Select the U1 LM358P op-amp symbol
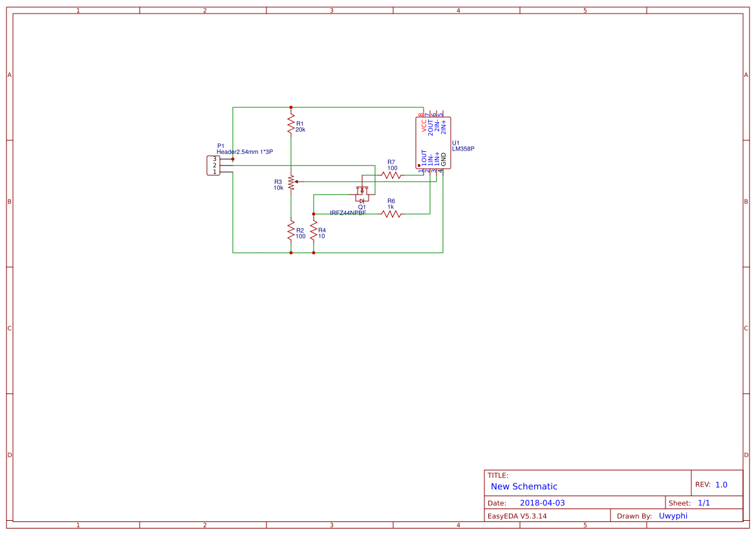Viewport: 756px width, 535px height. [x=434, y=141]
